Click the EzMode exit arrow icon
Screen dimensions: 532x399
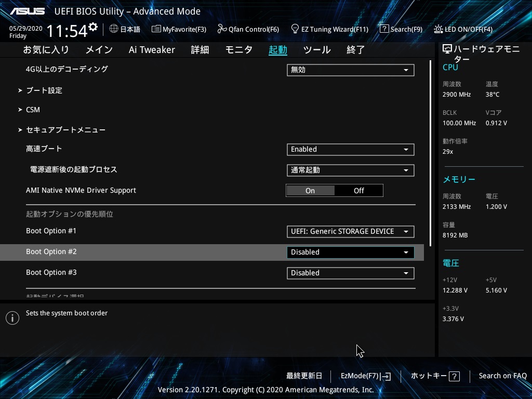pos(385,376)
